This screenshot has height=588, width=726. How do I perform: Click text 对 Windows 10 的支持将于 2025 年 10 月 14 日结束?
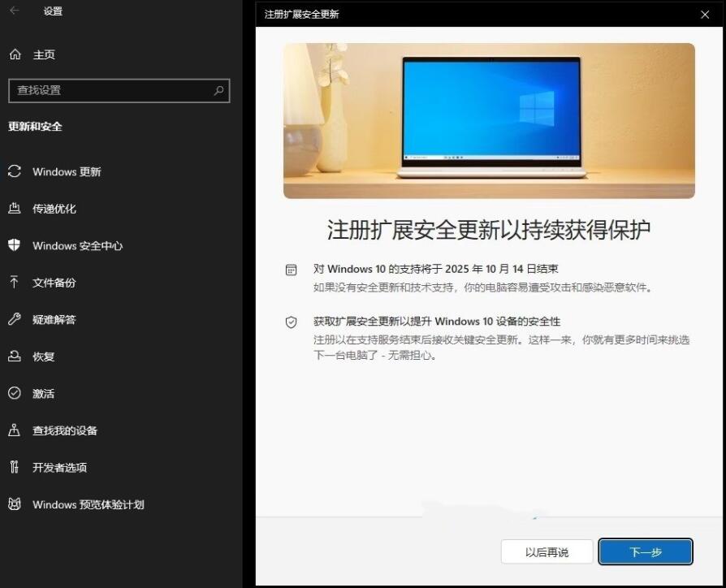436,269
